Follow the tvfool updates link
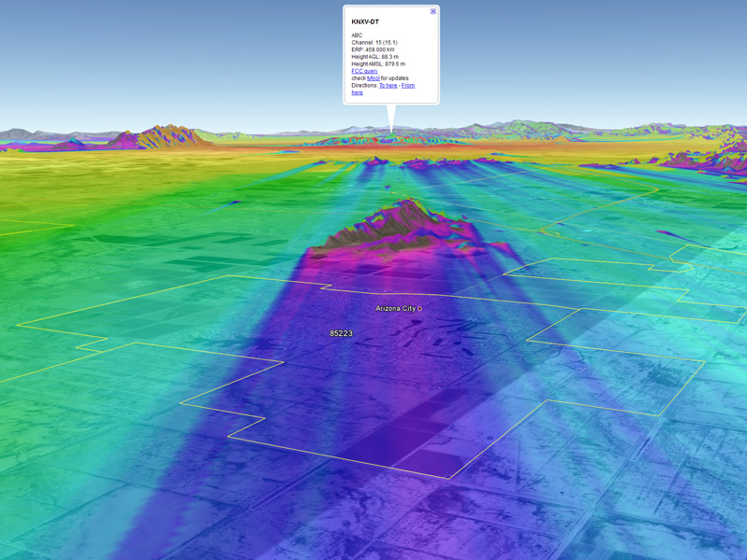This screenshot has width=747, height=560. [x=373, y=78]
